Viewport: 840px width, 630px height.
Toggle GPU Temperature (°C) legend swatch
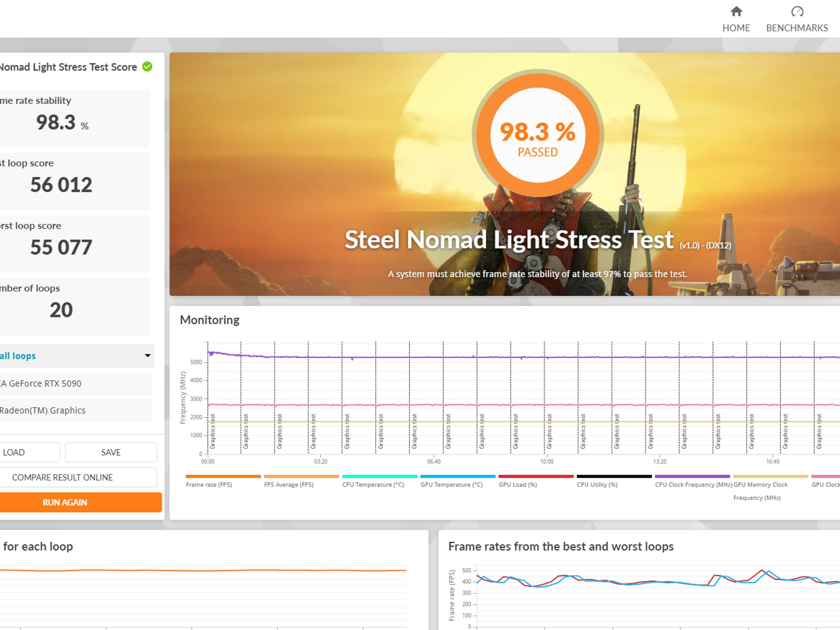[458, 476]
